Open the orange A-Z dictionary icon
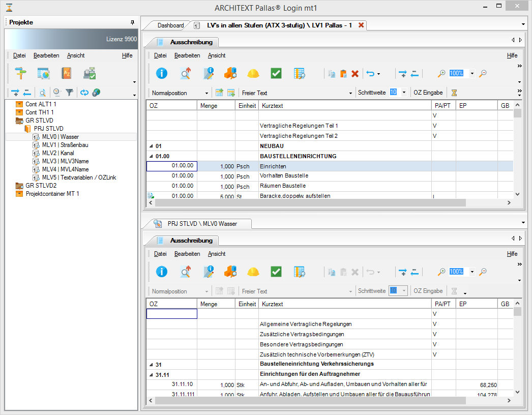This screenshot has width=532, height=415. 66,73
